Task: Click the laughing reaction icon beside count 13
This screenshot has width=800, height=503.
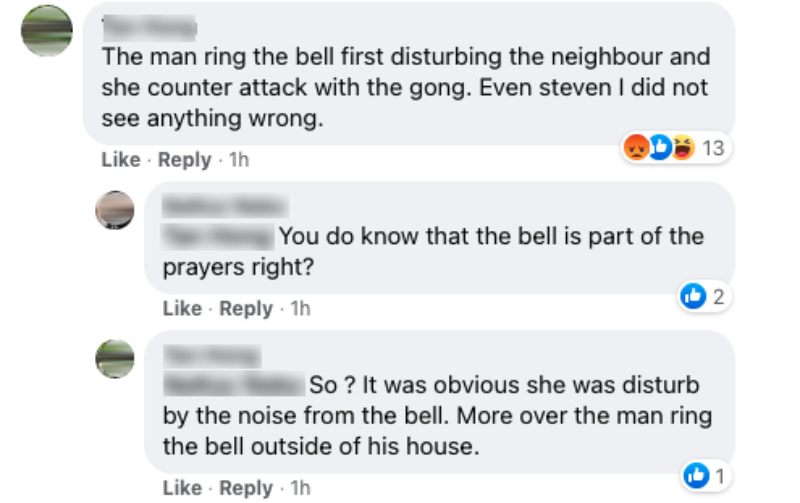Action: coord(682,149)
